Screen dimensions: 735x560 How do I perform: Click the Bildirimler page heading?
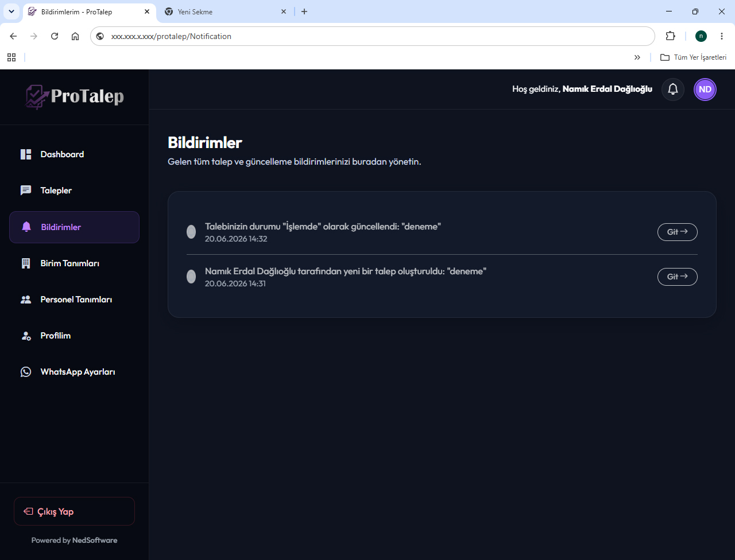[x=205, y=142]
